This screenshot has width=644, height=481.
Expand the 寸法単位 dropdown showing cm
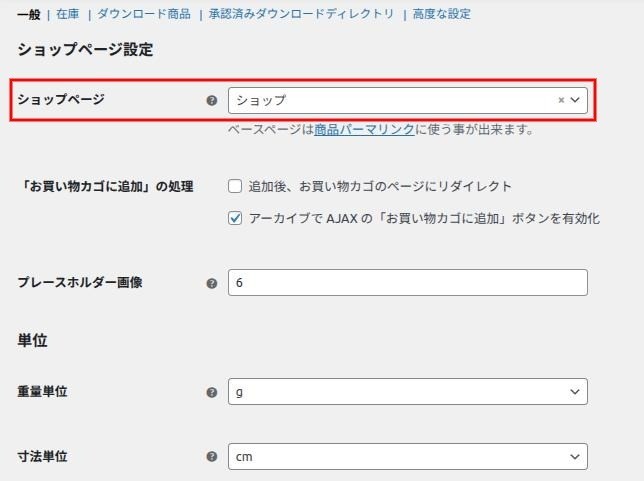tap(407, 457)
